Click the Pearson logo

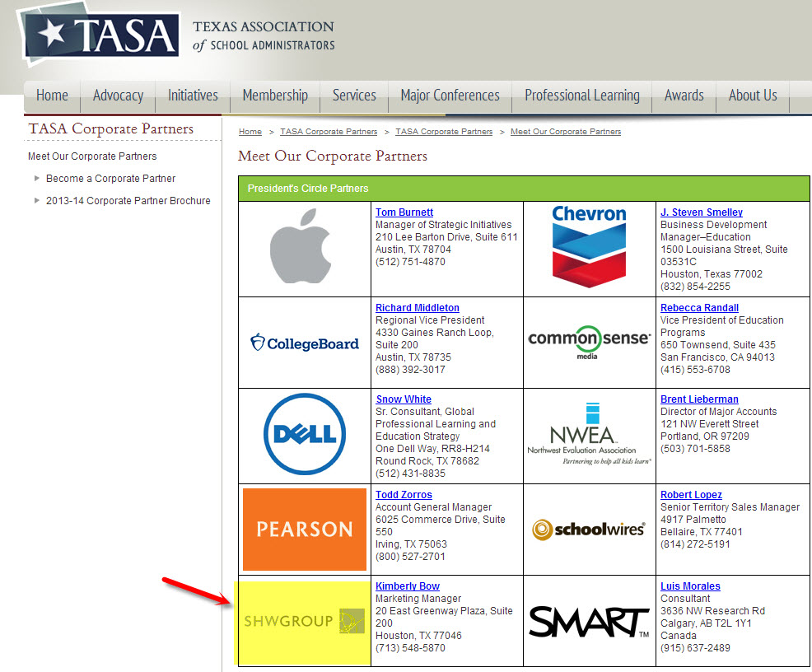pyautogui.click(x=305, y=529)
